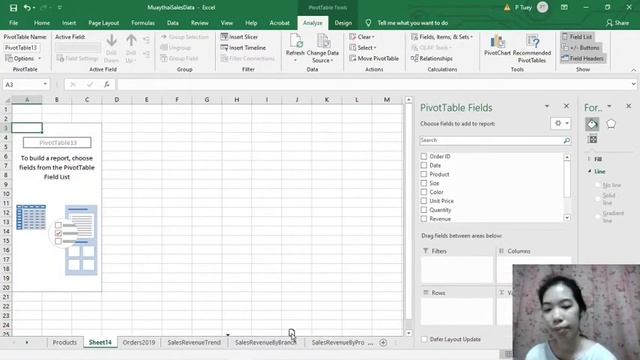Screen dimensions: 640x360
Task: Click the add new sheet plus icon
Action: pos(383,343)
